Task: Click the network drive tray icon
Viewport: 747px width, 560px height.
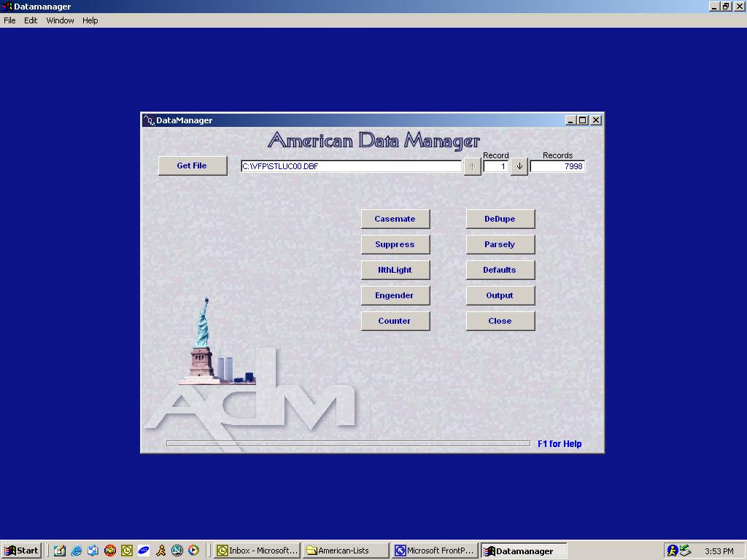Action: coord(686,551)
